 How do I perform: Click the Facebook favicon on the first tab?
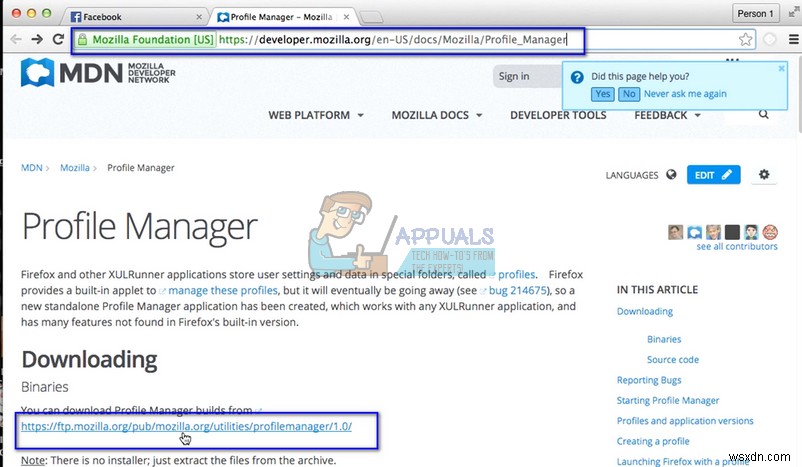pos(76,17)
